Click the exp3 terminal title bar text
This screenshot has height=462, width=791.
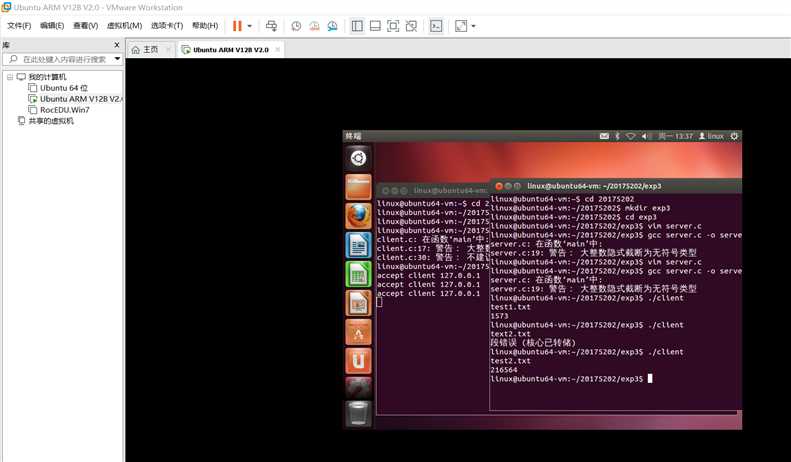tap(594, 186)
